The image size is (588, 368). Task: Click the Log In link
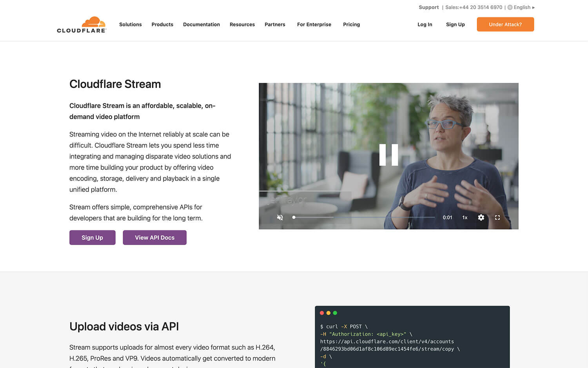click(425, 24)
